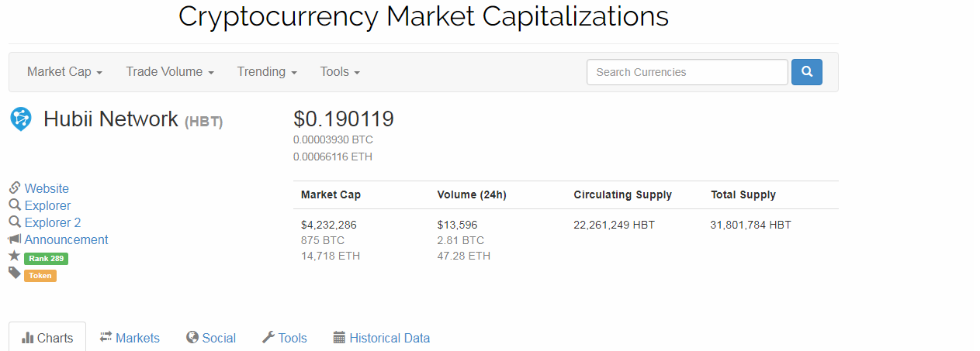Click the star icon beside Rank 289
Image resolution: width=980 pixels, height=351 pixels.
(x=15, y=256)
